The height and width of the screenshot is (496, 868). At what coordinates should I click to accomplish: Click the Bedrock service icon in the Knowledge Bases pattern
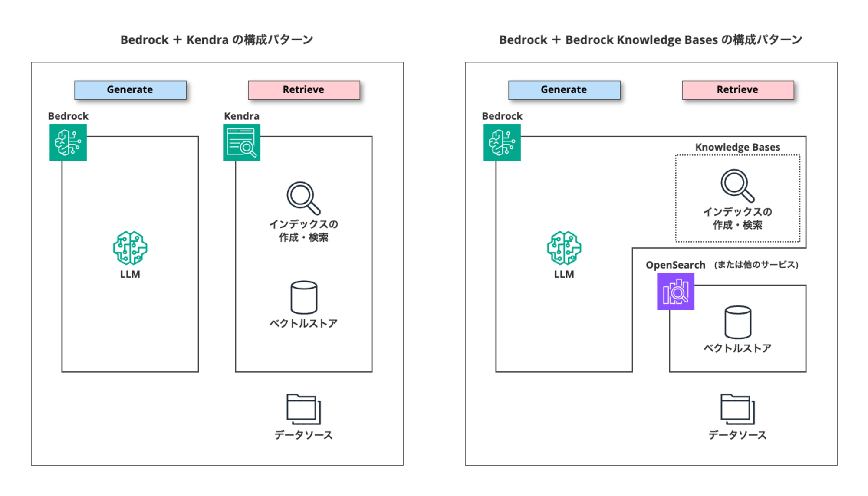coord(502,143)
